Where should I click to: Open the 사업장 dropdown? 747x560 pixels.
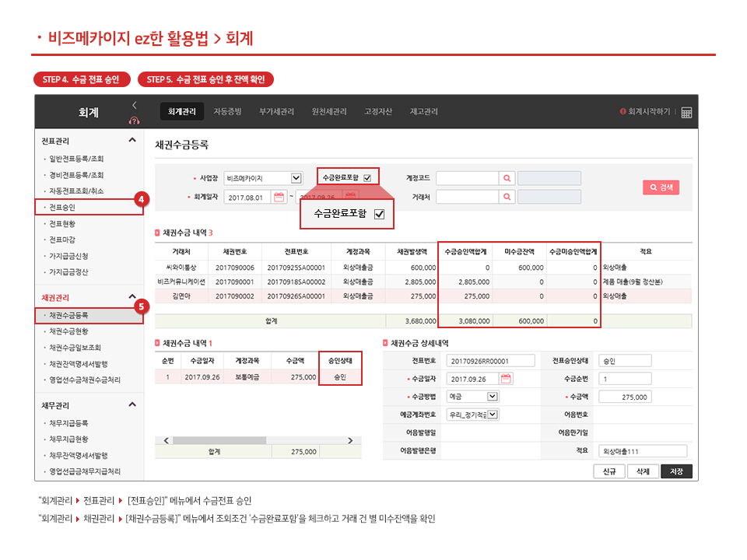[x=296, y=178]
